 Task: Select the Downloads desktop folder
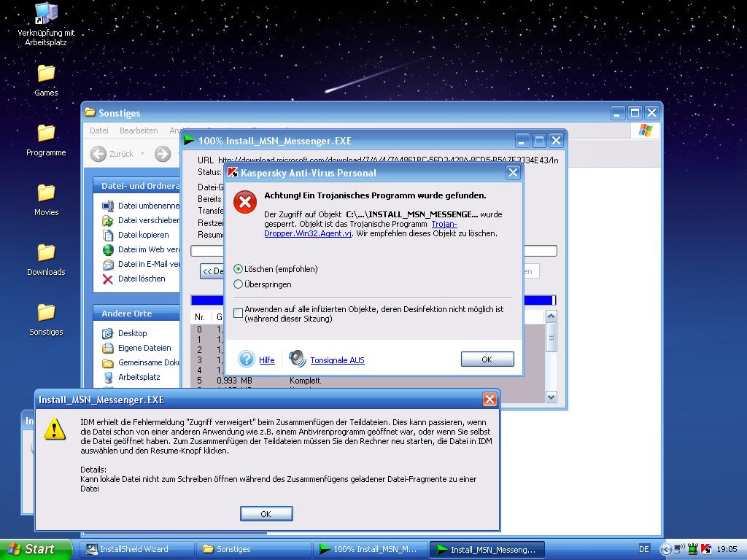pyautogui.click(x=46, y=260)
